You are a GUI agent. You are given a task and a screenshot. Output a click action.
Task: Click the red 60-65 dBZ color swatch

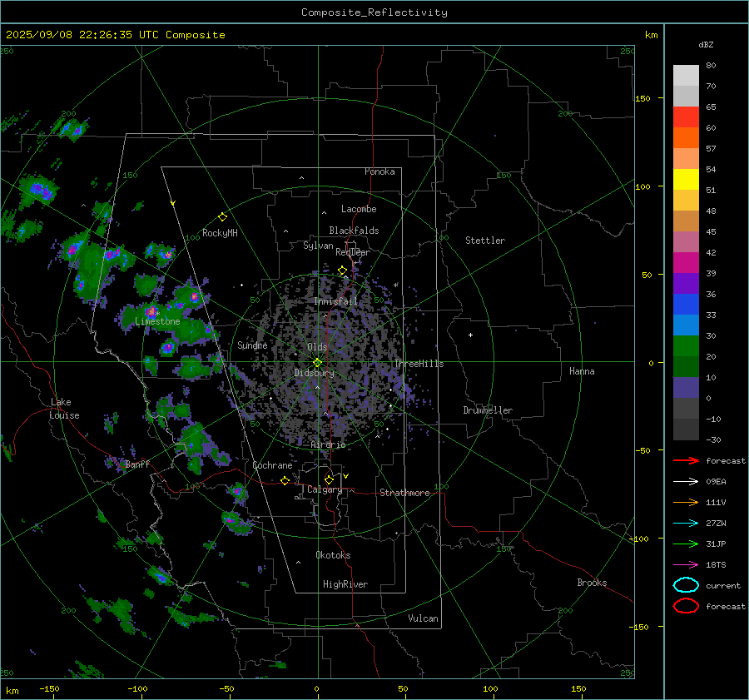tap(686, 117)
